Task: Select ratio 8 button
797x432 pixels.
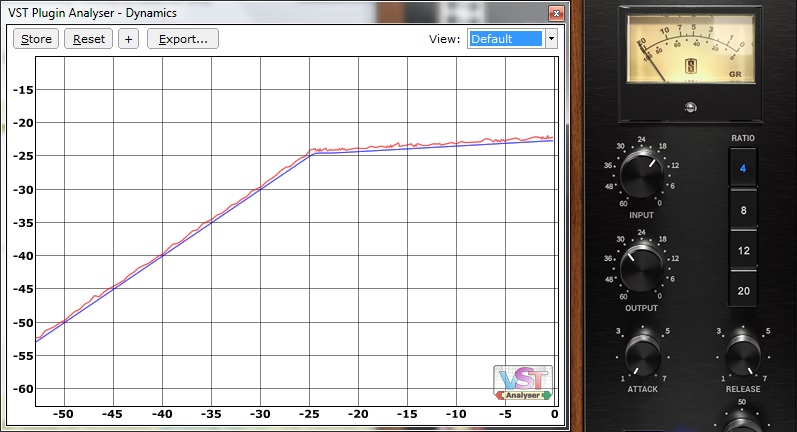Action: tap(743, 209)
